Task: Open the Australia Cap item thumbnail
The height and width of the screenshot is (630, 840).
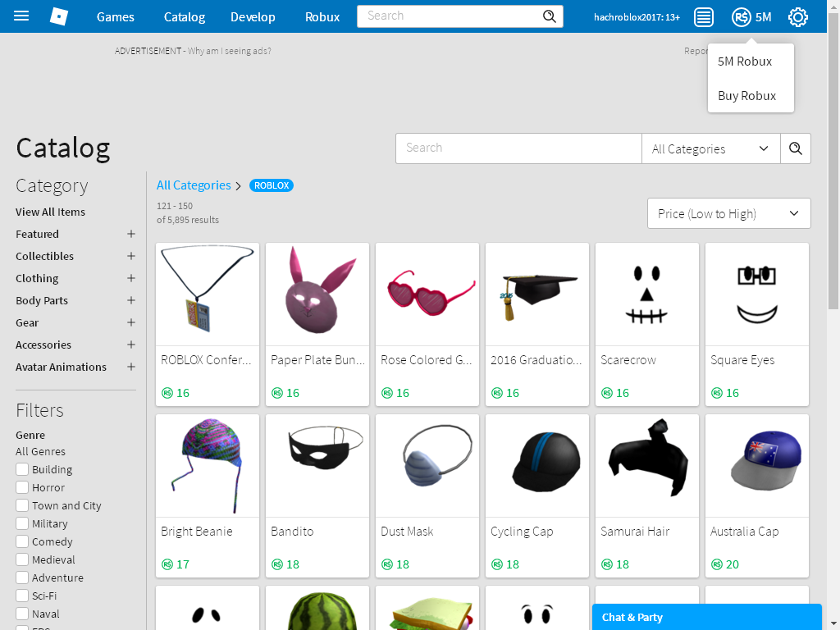Action: pos(756,466)
